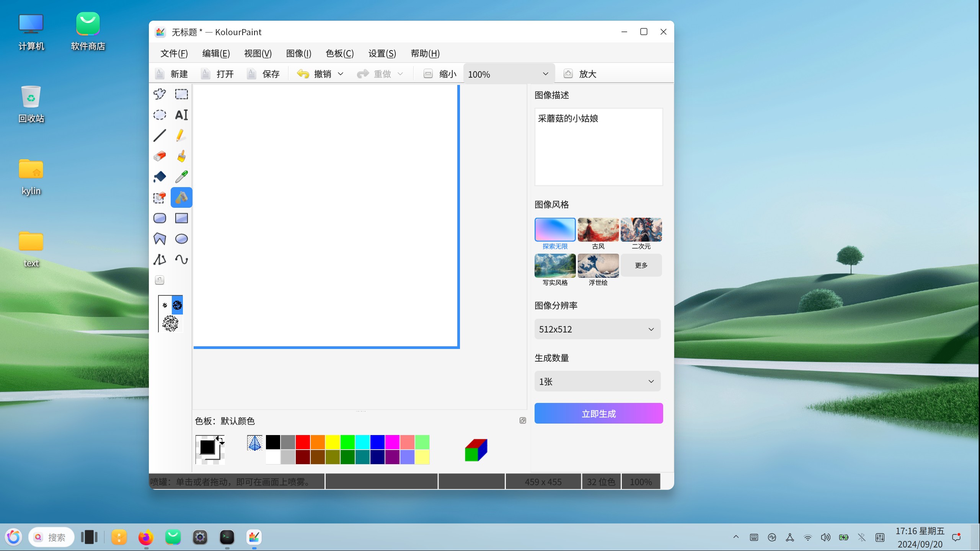Choose the small spray size option

click(165, 305)
